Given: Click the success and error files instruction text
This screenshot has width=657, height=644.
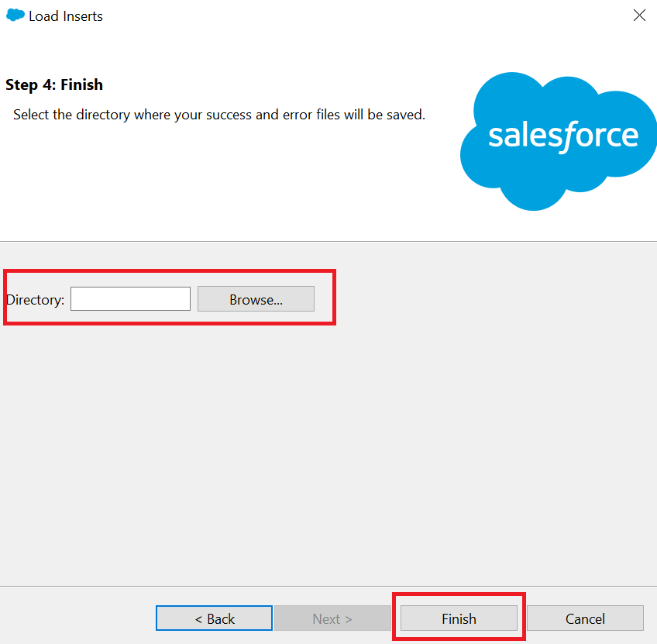Looking at the screenshot, I should pyautogui.click(x=219, y=115).
